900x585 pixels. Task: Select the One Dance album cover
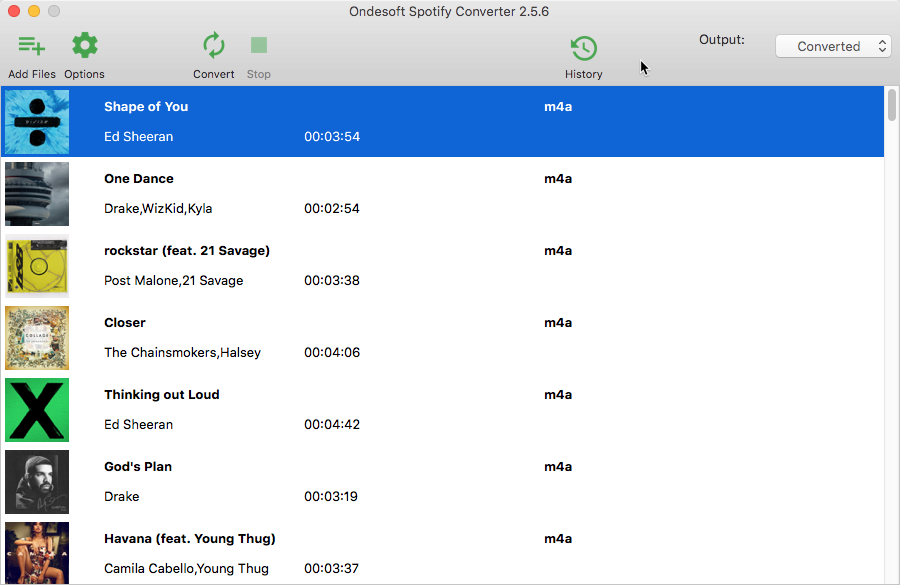[37, 194]
